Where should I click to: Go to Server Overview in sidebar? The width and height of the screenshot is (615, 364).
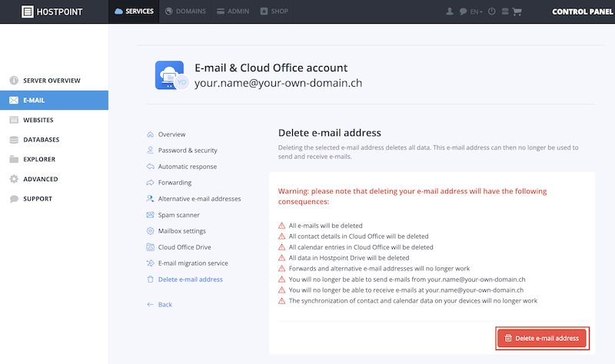54,81
